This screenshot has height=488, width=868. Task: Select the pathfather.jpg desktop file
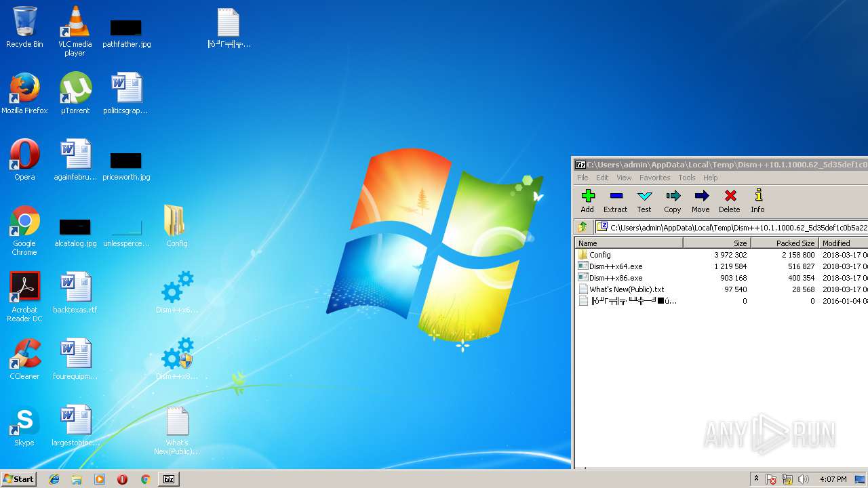tap(126, 33)
